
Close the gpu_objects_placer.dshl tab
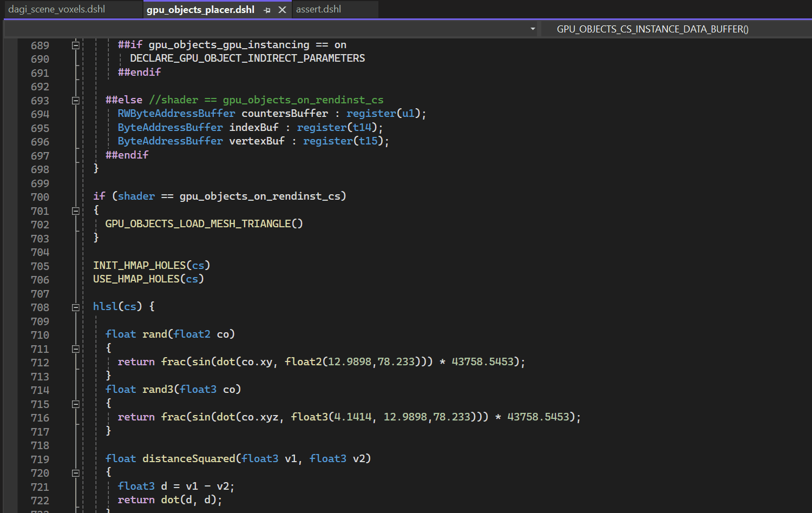(x=282, y=9)
